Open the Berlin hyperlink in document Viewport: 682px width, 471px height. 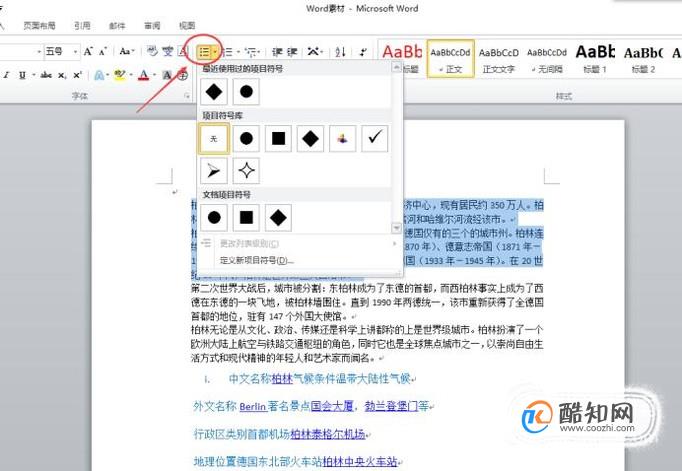coord(252,407)
